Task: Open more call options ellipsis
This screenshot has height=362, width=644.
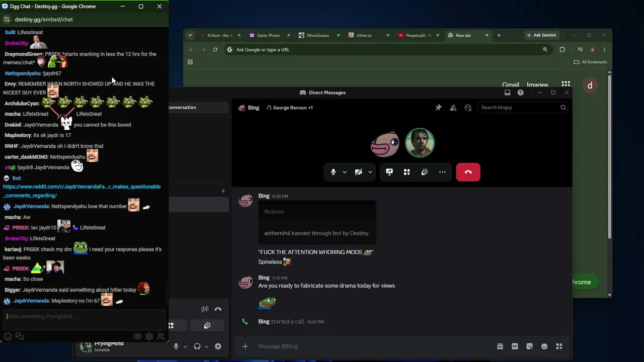Action: (442, 172)
